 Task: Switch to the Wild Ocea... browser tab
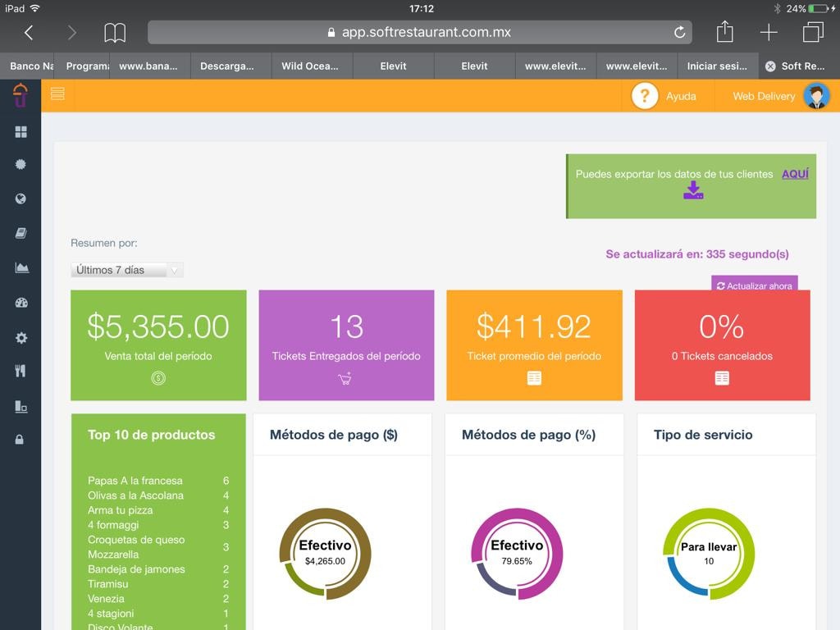pos(312,66)
